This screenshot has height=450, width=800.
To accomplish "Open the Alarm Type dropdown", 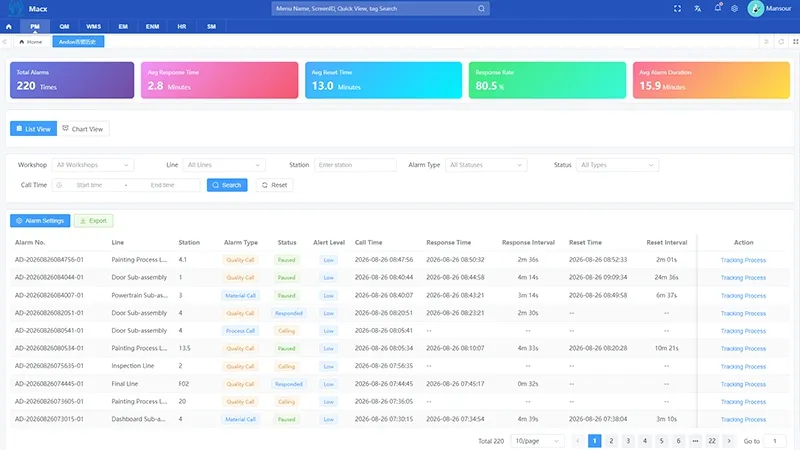I will 486,165.
